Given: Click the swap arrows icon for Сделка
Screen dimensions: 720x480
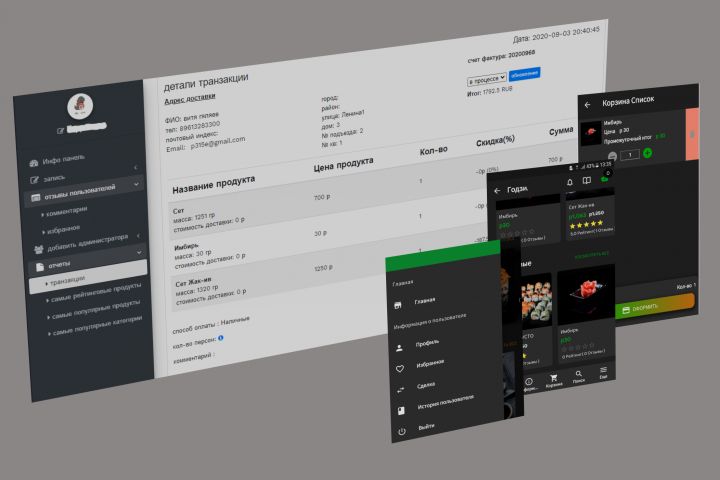Looking at the screenshot, I should point(400,390).
